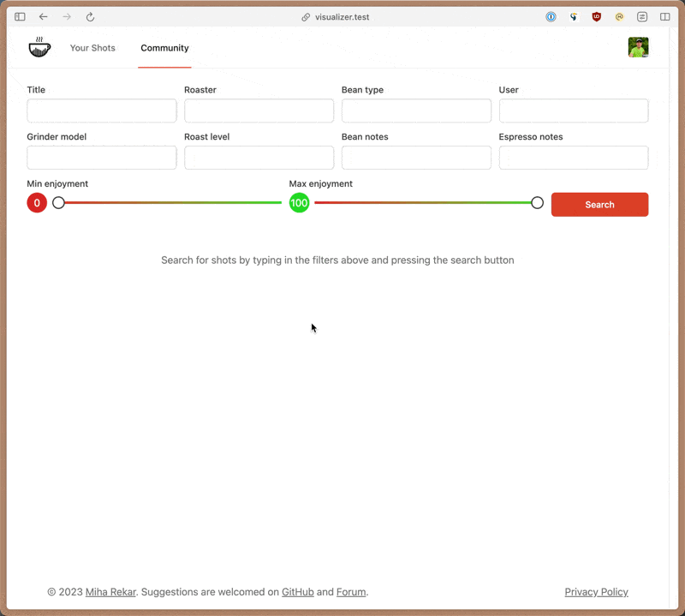This screenshot has height=616, width=685.
Task: Select the Community tab
Action: pyautogui.click(x=164, y=48)
